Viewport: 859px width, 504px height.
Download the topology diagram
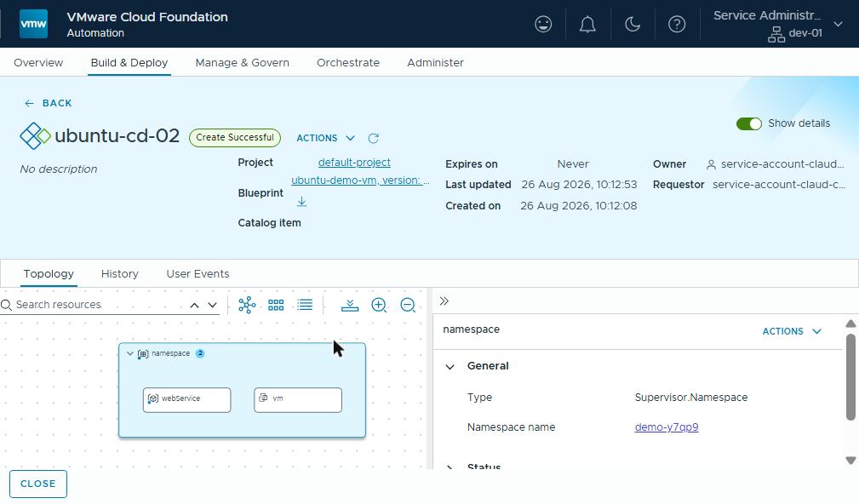point(350,305)
